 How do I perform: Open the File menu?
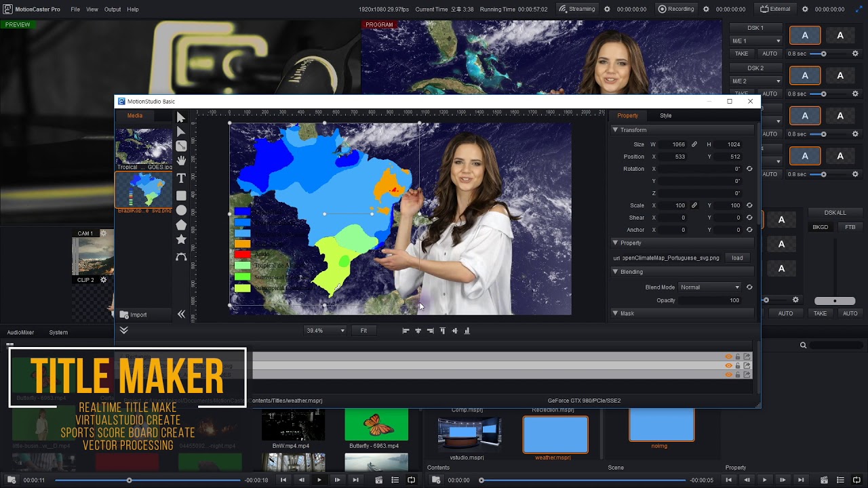click(x=75, y=9)
